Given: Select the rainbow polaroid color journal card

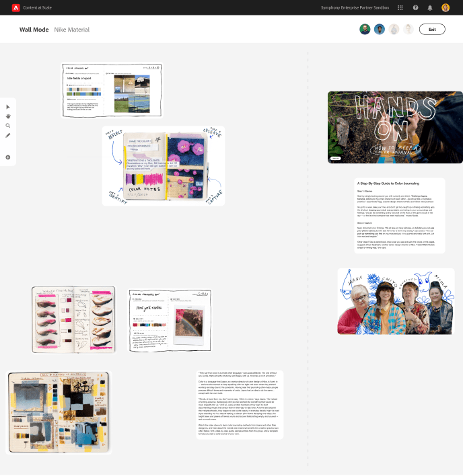Looking at the screenshot, I should [x=170, y=321].
